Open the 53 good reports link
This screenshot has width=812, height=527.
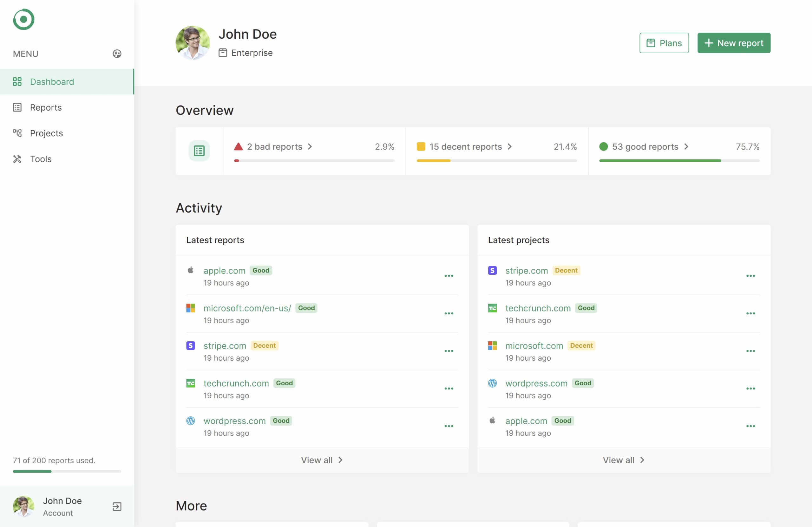pos(645,147)
